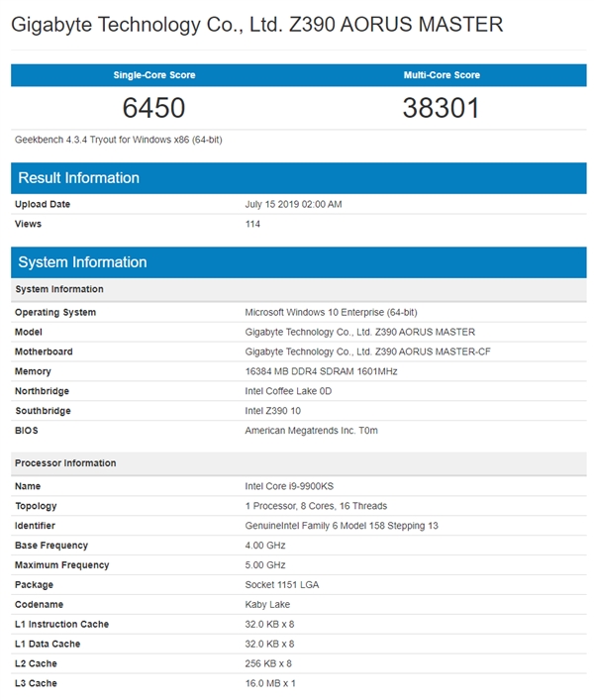Select GenuineIntel Family 6 Model 158 value
Viewport: 594px width, 700px height.
[342, 526]
